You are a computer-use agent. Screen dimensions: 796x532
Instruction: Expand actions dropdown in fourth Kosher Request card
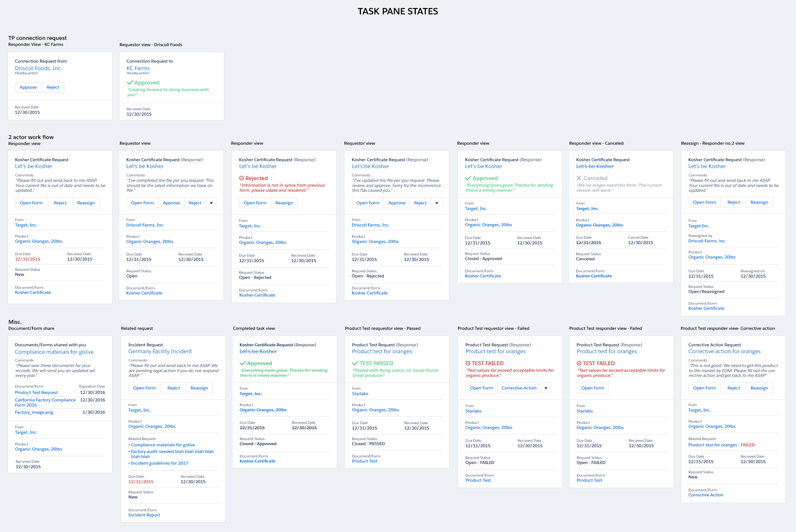(437, 203)
